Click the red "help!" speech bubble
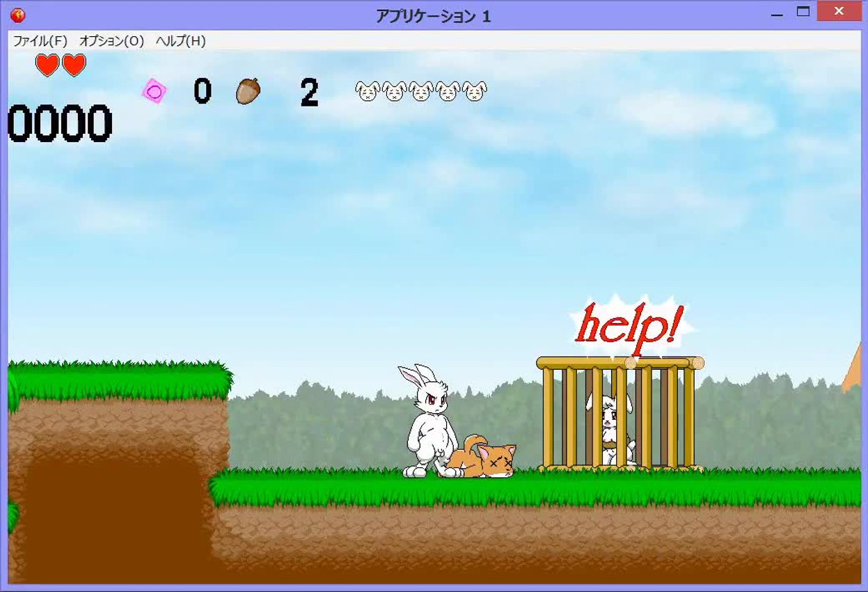Viewport: 868px width, 592px height. pyautogui.click(x=630, y=326)
